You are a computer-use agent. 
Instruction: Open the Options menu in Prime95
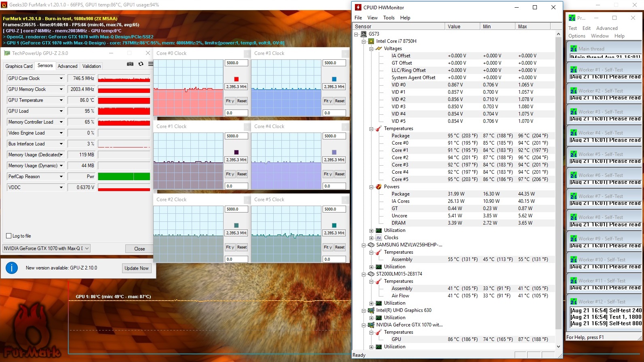tap(577, 36)
